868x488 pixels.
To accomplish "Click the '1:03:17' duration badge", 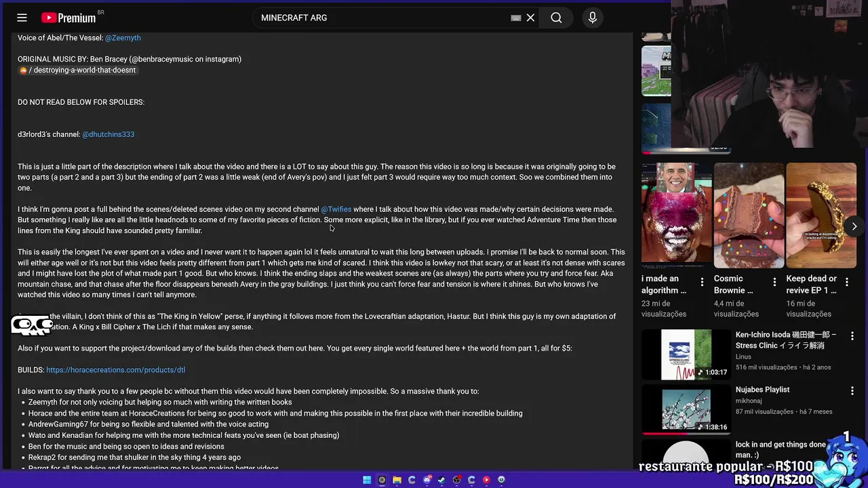I will coord(711,372).
